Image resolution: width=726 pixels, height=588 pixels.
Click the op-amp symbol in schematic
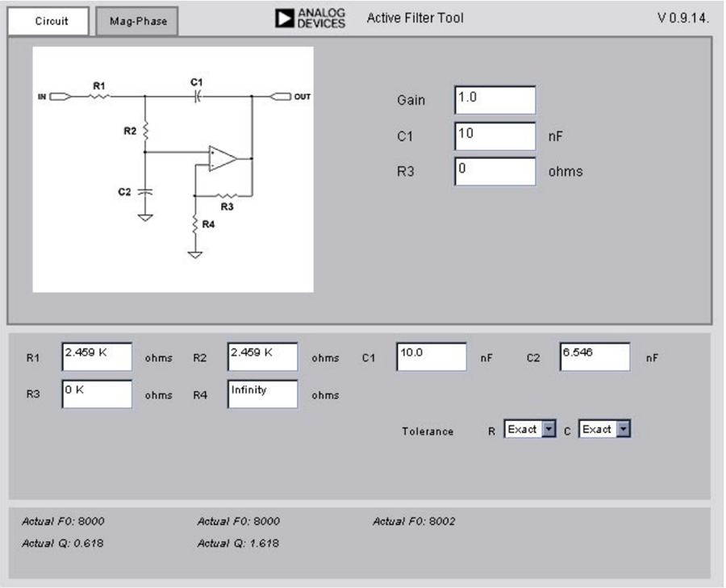(223, 158)
